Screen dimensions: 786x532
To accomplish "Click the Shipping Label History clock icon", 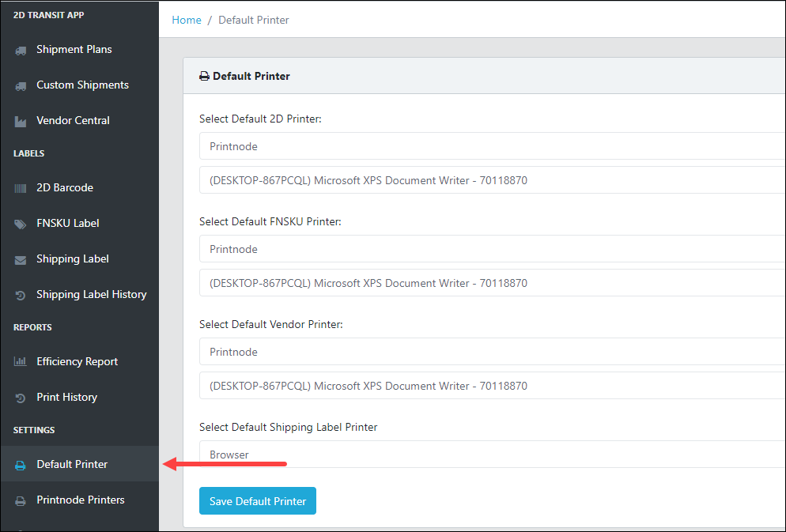I will (21, 295).
